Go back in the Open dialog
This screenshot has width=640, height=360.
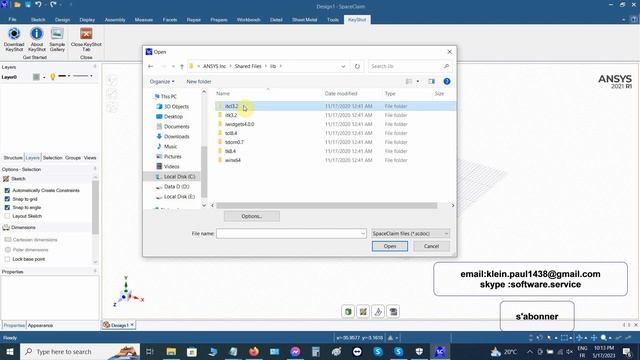pos(151,66)
